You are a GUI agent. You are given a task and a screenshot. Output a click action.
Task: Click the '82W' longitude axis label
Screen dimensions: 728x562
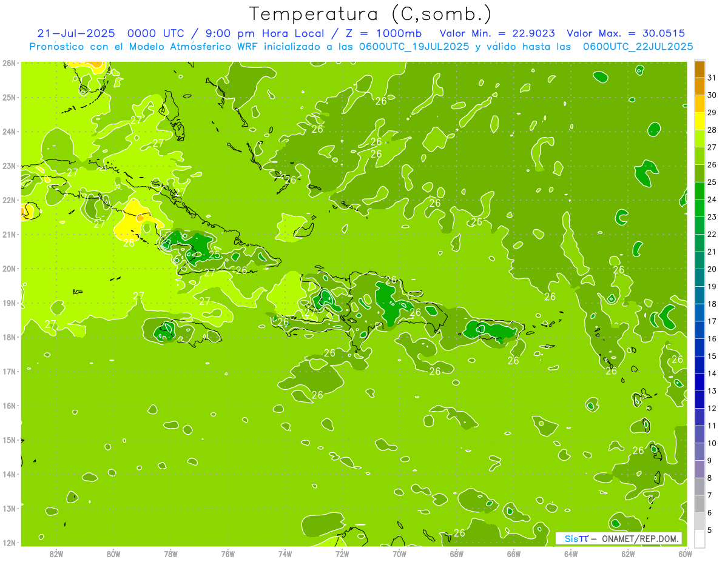pos(56,554)
